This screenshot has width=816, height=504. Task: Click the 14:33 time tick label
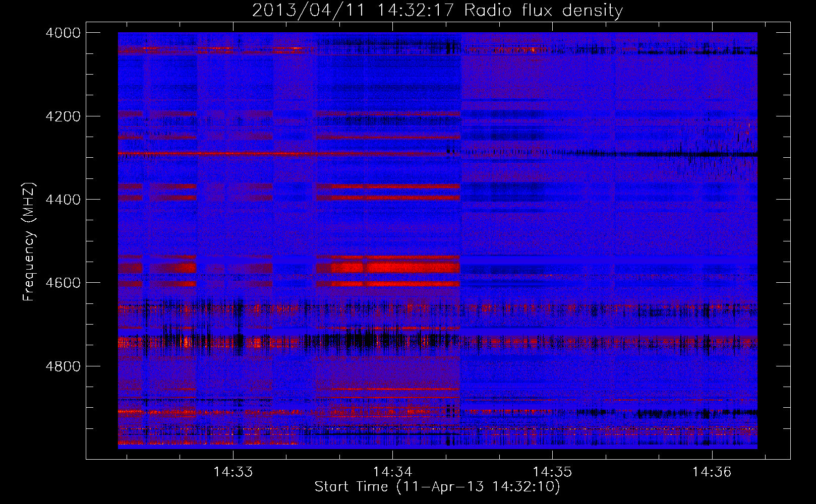coord(233,472)
